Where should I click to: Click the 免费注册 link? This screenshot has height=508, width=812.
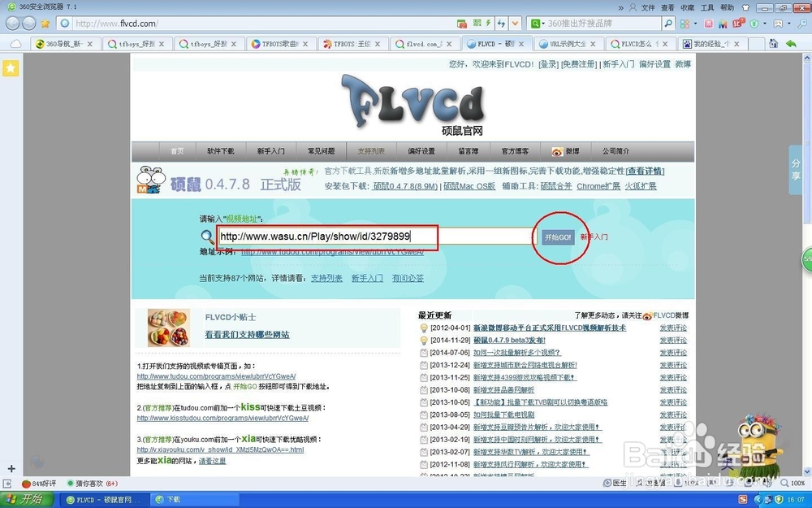click(579, 64)
